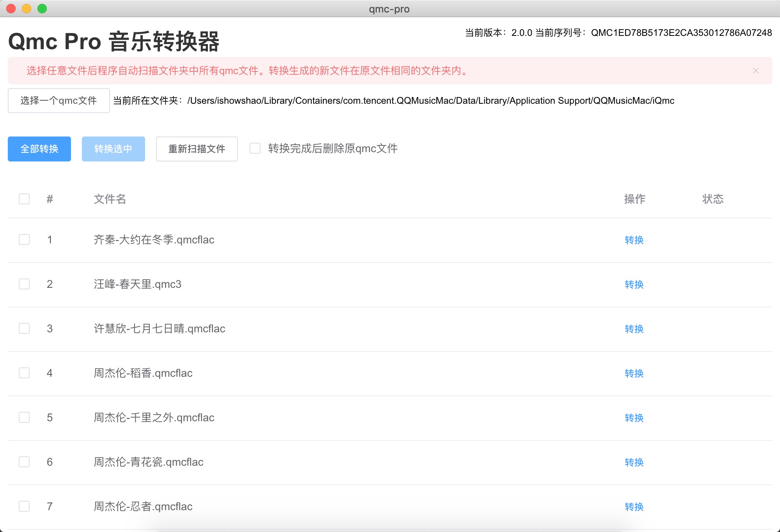Screen dimensions: 780x532
Task: Tick the select-all checkbox in table header
Action: (24, 199)
